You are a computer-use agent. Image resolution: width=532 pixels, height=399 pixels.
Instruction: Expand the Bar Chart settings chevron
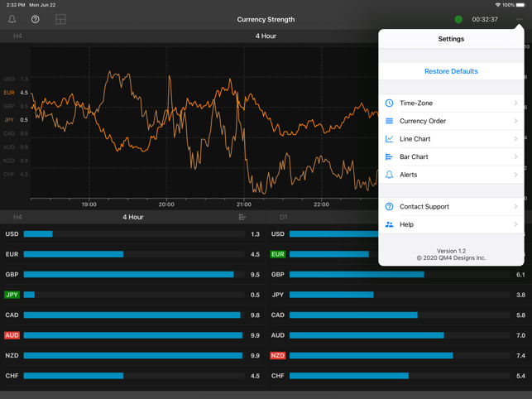(515, 156)
